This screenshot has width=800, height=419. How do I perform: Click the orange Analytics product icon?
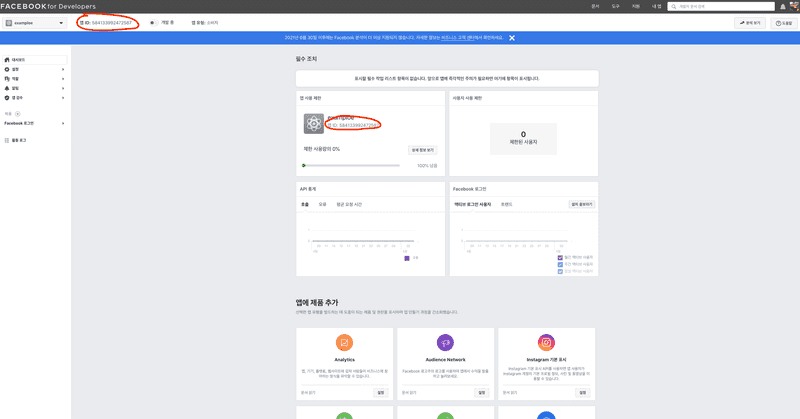344,342
